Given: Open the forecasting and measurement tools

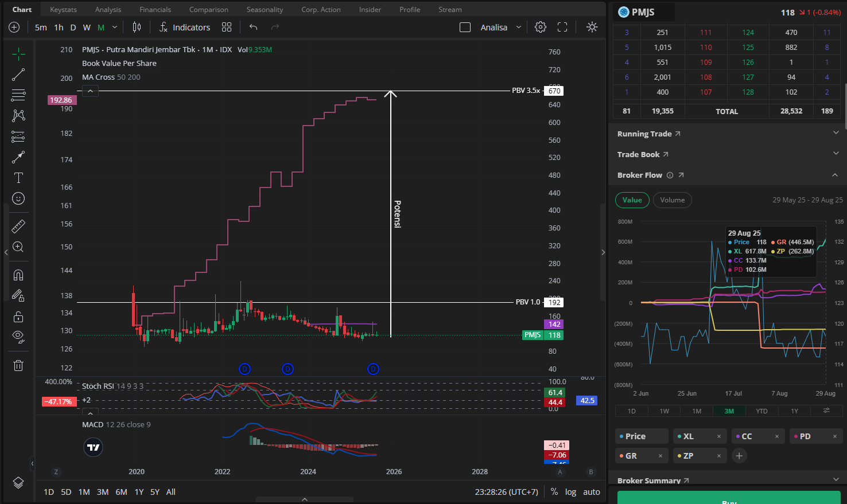Looking at the screenshot, I should 18,136.
